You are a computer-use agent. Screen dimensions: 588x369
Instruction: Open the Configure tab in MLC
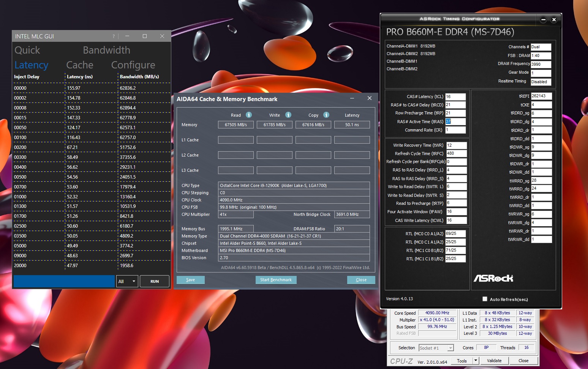pos(133,65)
